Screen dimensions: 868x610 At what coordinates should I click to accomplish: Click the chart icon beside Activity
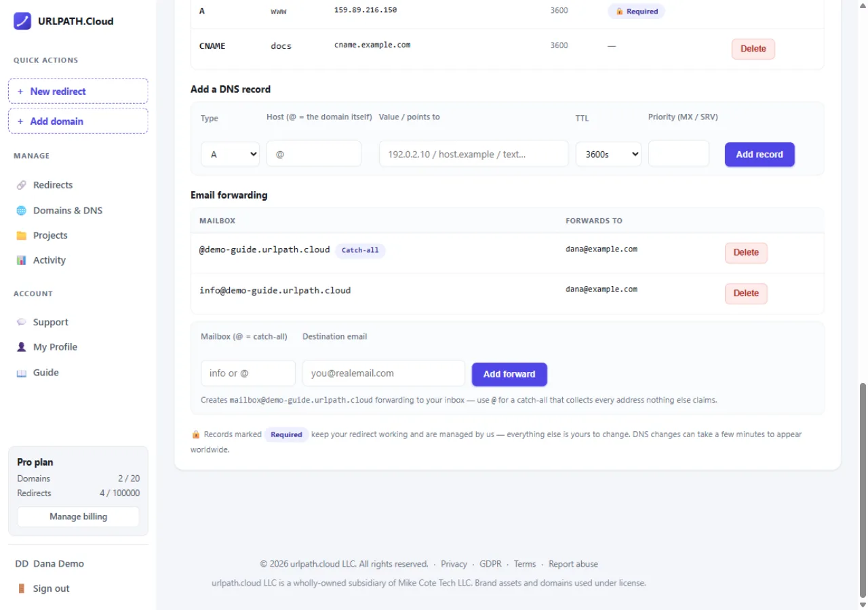[x=21, y=260]
